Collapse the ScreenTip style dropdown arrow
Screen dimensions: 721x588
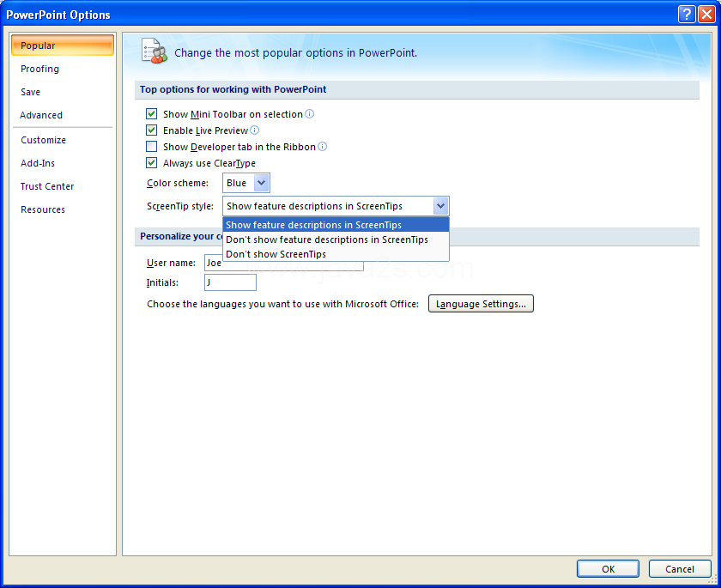click(440, 206)
